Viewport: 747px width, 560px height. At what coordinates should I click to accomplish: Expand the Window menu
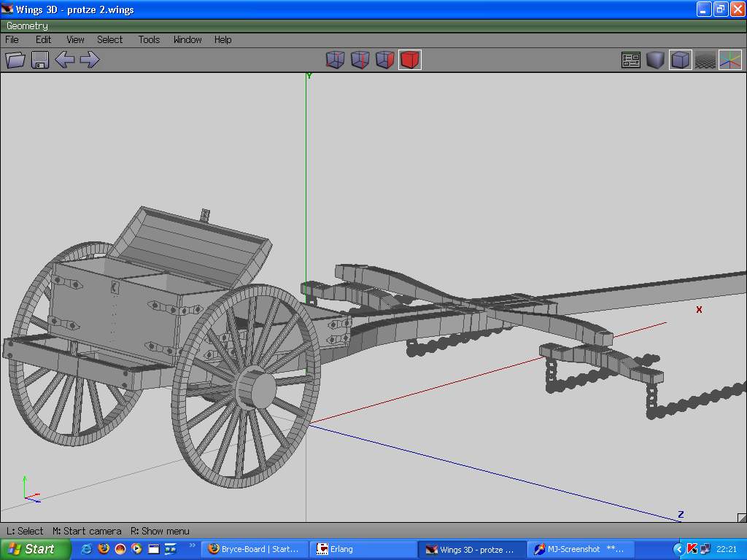pos(187,39)
